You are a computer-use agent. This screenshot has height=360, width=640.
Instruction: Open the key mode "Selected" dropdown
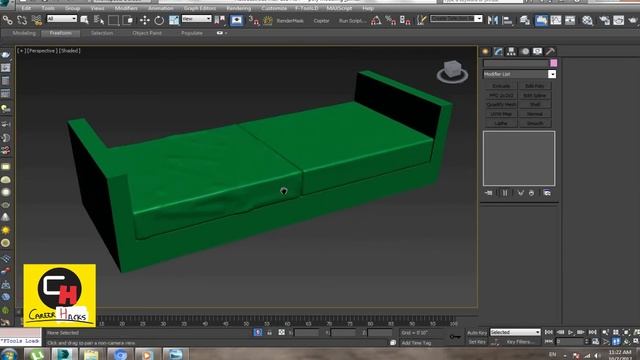click(515, 332)
